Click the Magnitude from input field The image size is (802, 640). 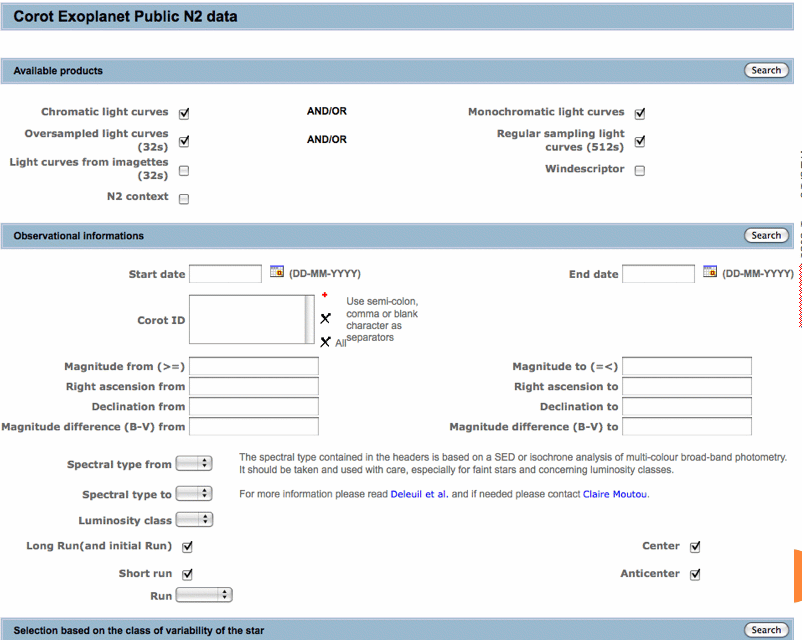[254, 367]
